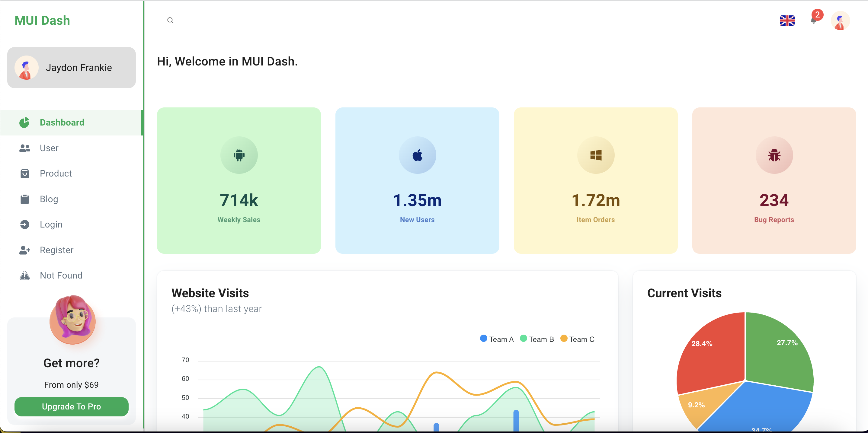This screenshot has height=433, width=868.
Task: Click the Login arrow icon
Action: (x=24, y=224)
